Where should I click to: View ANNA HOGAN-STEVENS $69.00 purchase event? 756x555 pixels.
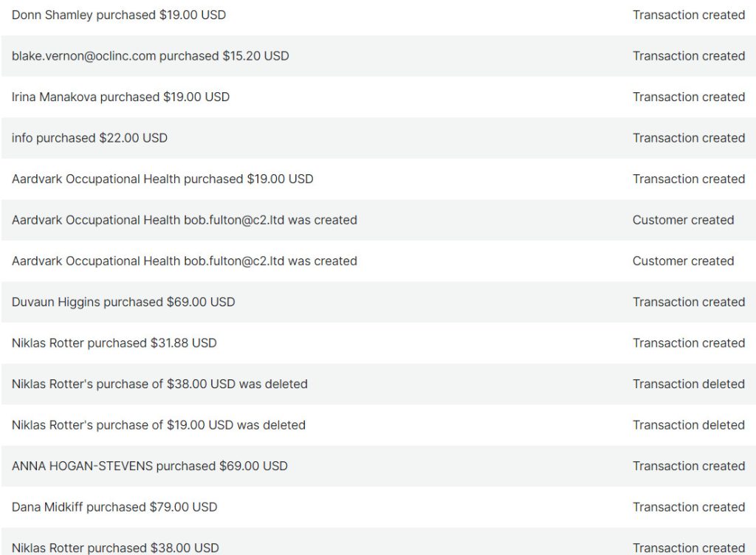(150, 466)
